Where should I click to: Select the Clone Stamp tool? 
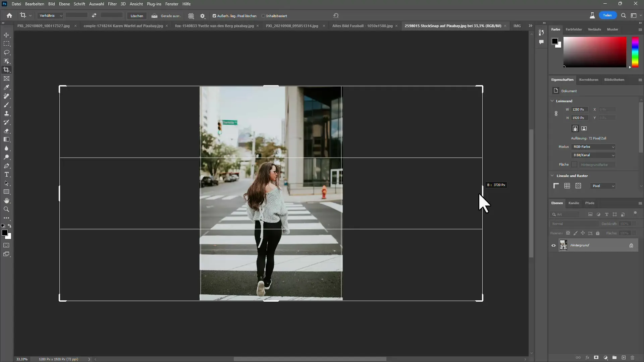6,113
